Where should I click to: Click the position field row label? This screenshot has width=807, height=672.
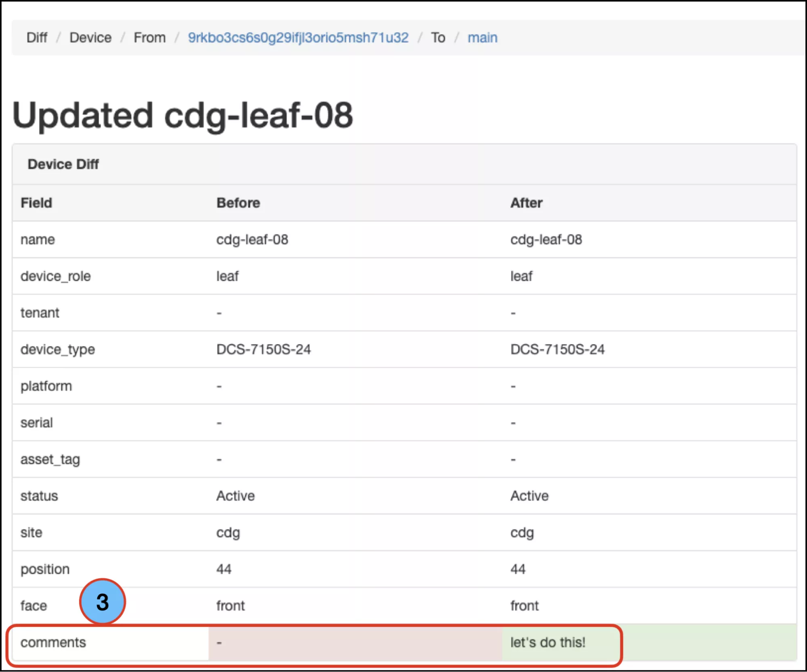click(45, 569)
